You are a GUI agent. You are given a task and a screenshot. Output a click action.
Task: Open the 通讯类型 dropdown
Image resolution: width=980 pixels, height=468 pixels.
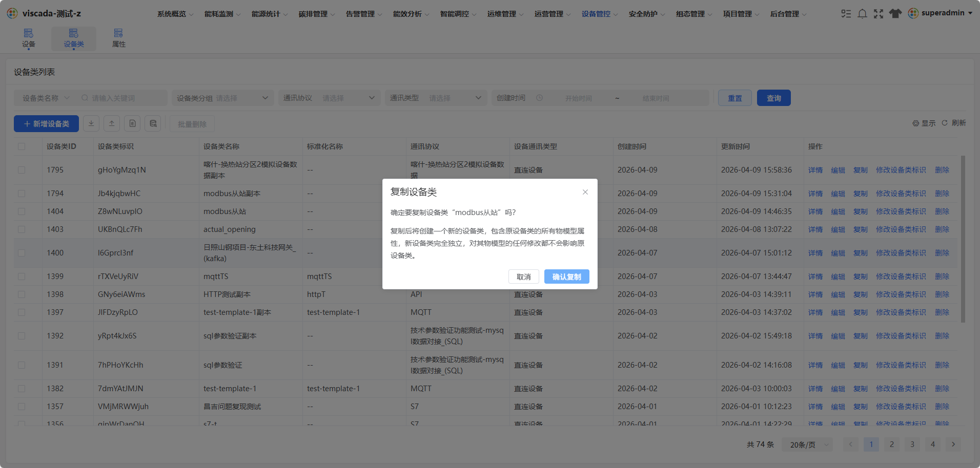tap(436, 98)
